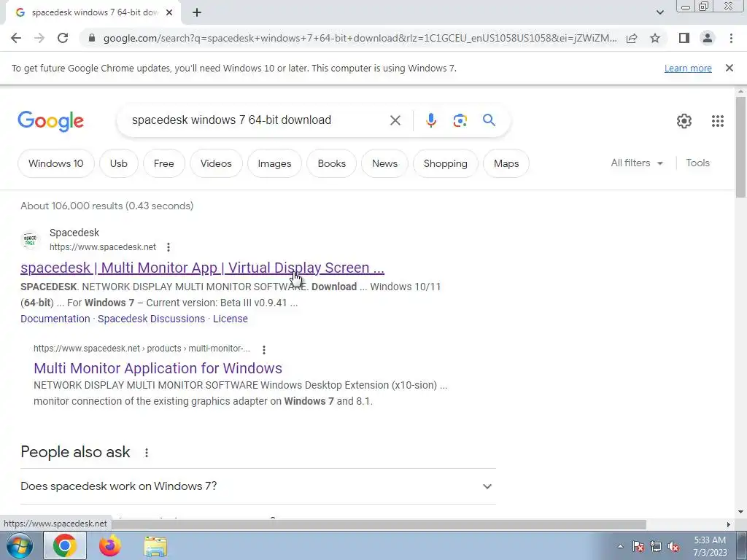Open the spacedesk Multi Monitor App result

click(x=203, y=268)
